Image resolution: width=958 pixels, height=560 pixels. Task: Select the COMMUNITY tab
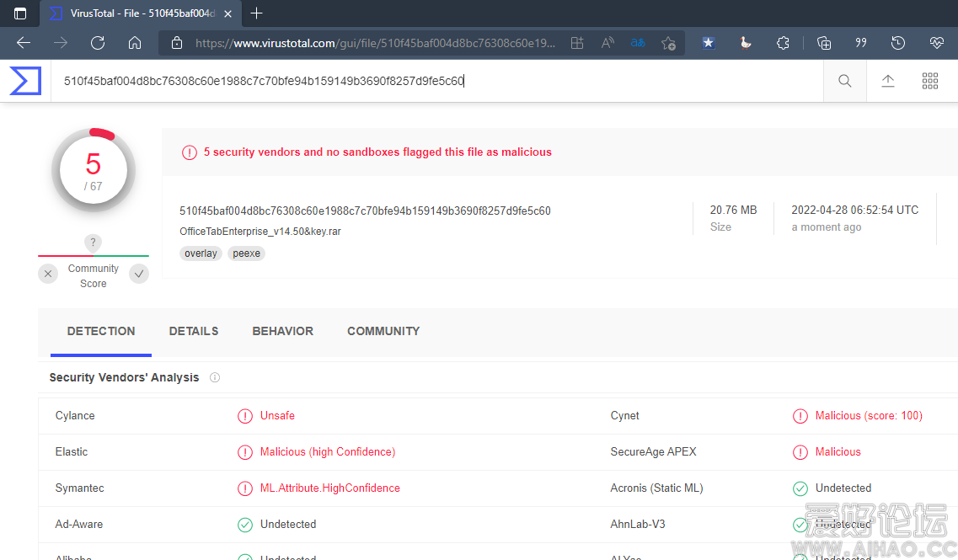pyautogui.click(x=383, y=331)
